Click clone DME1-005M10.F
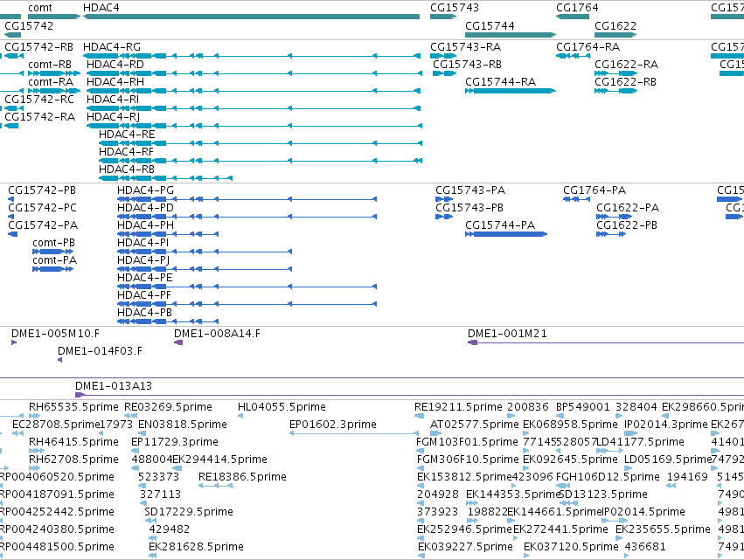This screenshot has width=744, height=560. click(x=55, y=334)
